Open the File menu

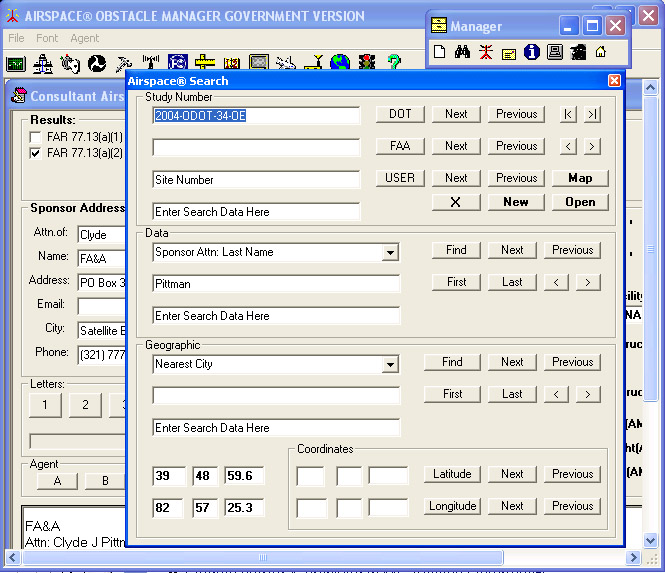16,38
